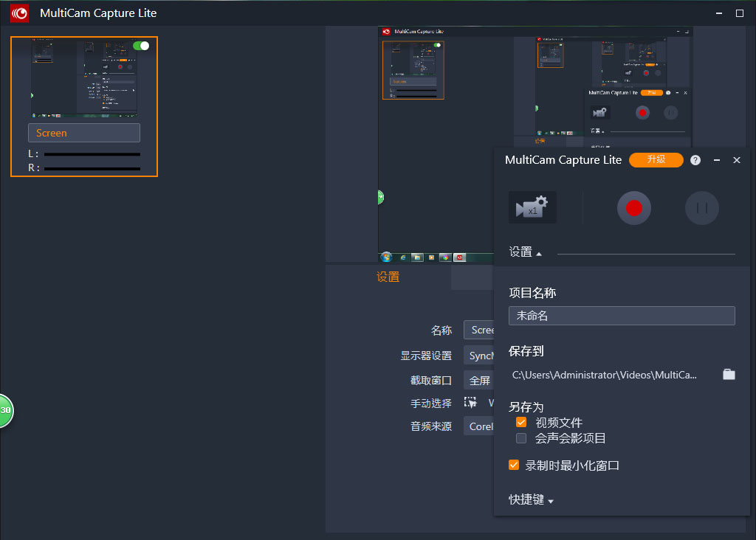Click the 另存为 label
Screen dimensions: 756x540
coord(526,407)
